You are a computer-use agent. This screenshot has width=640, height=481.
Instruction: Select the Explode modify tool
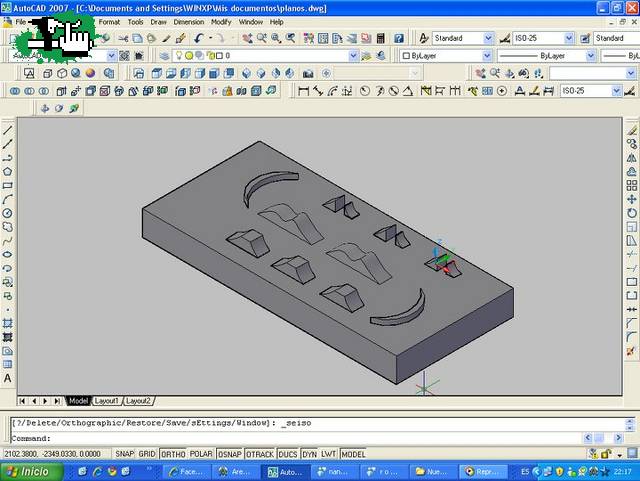coord(631,351)
